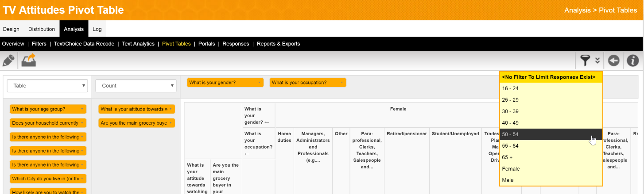Click the export share icon
Image resolution: width=644 pixels, height=194 pixels.
tap(28, 60)
